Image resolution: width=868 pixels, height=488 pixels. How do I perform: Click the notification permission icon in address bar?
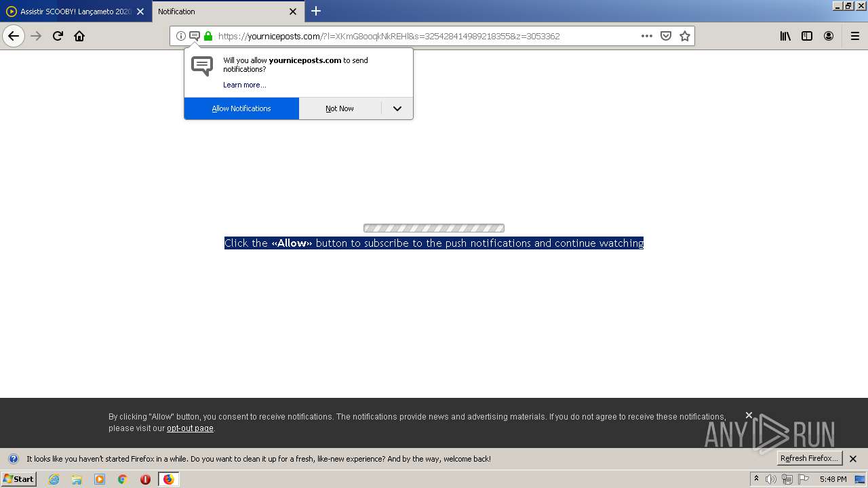tap(195, 36)
